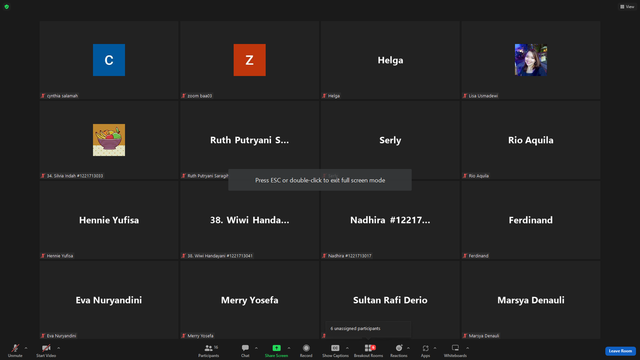Click the Leave Room button
Screen dimensions: 640x360
pos(620,351)
